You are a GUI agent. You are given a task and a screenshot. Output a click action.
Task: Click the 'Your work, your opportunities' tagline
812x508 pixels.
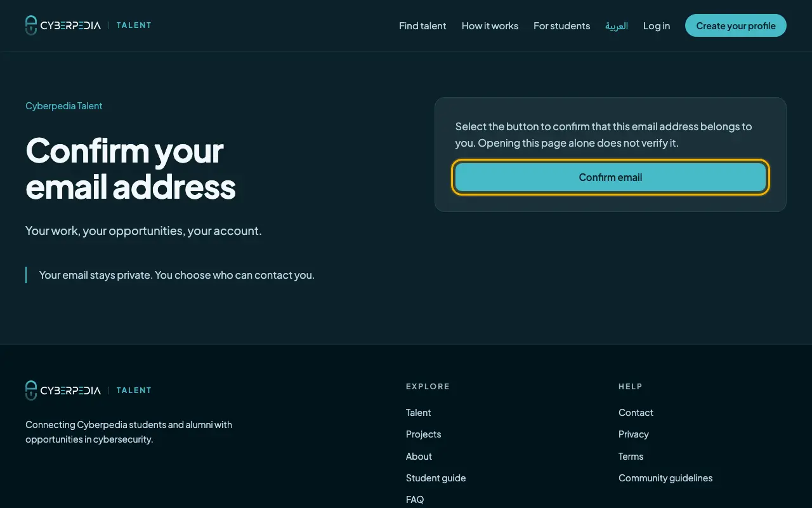pyautogui.click(x=143, y=231)
